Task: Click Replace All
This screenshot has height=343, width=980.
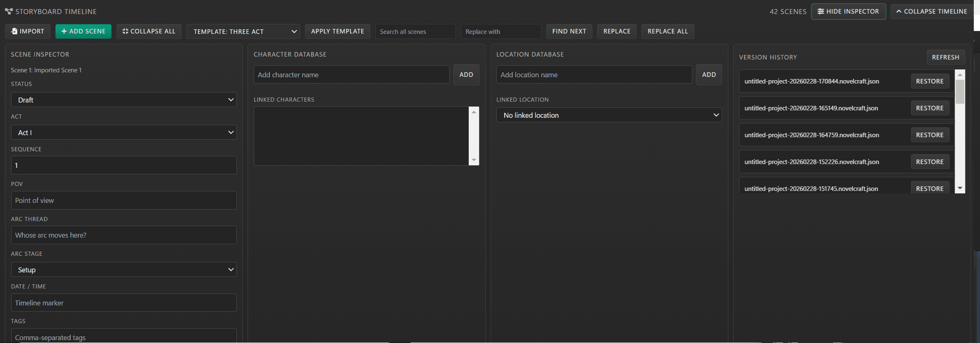Action: [x=668, y=31]
